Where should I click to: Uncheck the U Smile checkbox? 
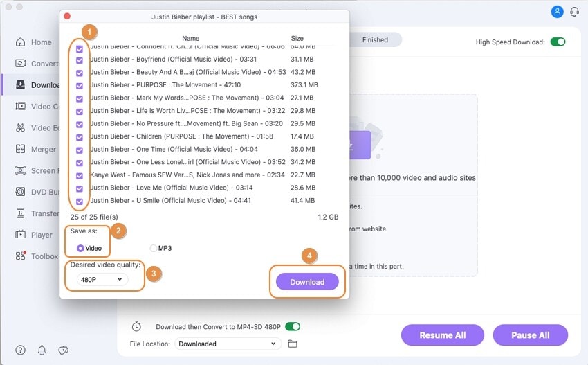tap(79, 202)
